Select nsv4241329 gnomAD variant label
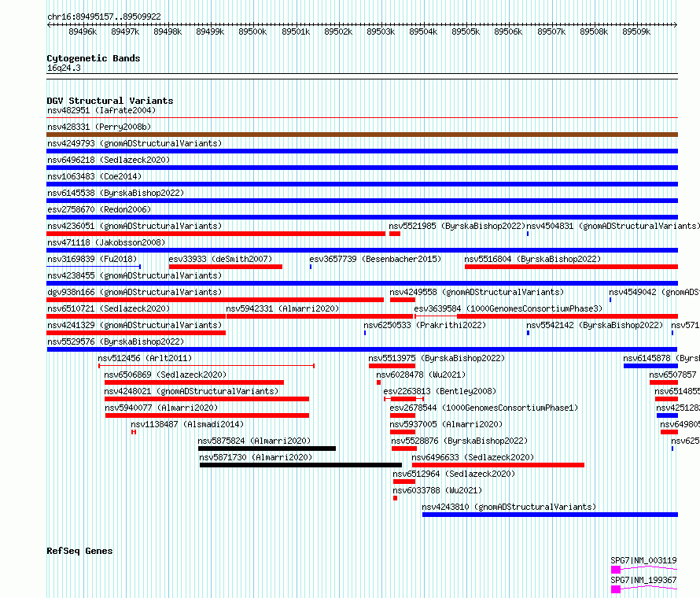Viewport: 700px width, 598px height. pos(134,325)
